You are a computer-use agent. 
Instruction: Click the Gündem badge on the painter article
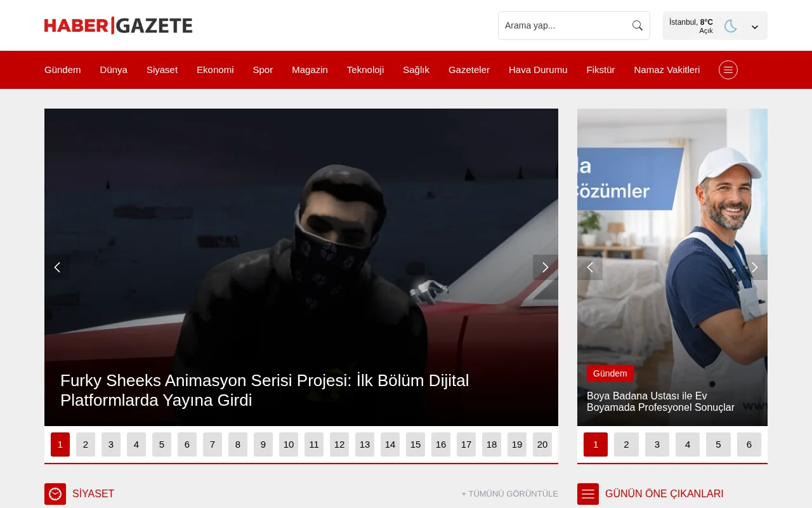click(x=610, y=373)
